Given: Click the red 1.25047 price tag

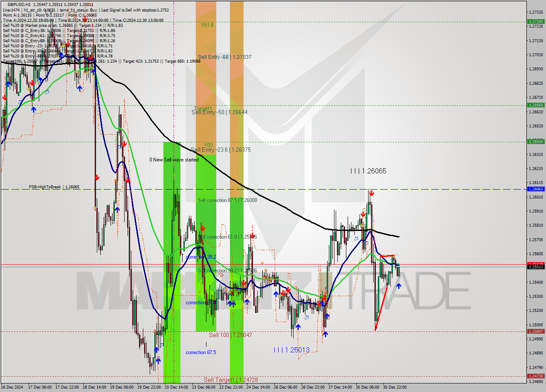Looking at the screenshot, I should [x=536, y=331].
